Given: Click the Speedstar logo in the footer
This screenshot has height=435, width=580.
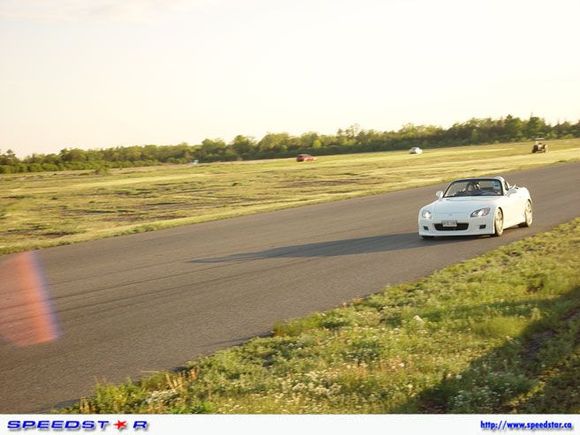Looking at the screenshot, I should point(78,425).
